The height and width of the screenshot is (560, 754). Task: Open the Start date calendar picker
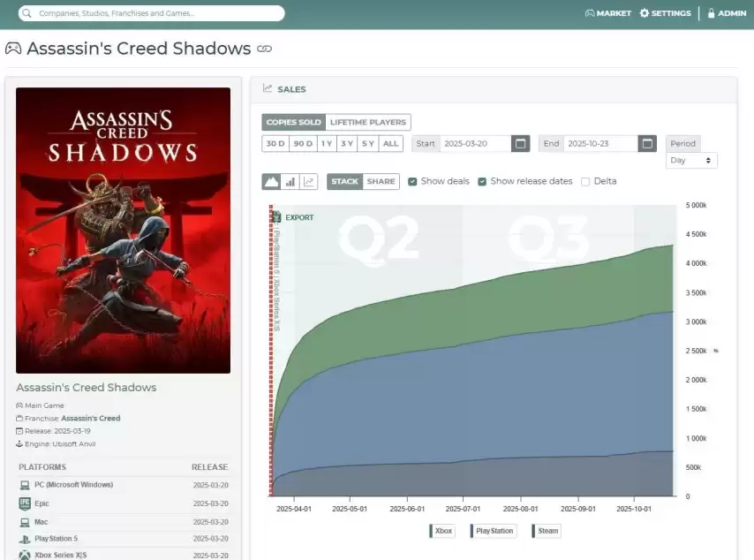coord(520,143)
